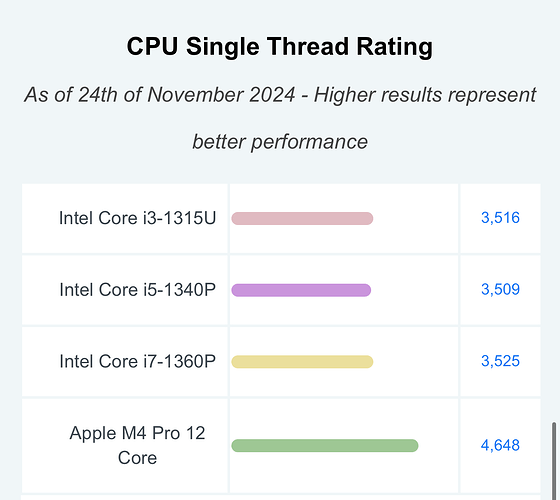
Task: Click the yellow i7-1360P rating bar
Action: pos(302,362)
